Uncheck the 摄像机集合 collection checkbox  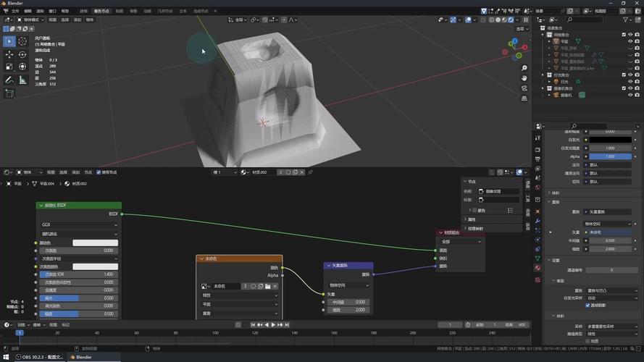pyautogui.click(x=624, y=88)
